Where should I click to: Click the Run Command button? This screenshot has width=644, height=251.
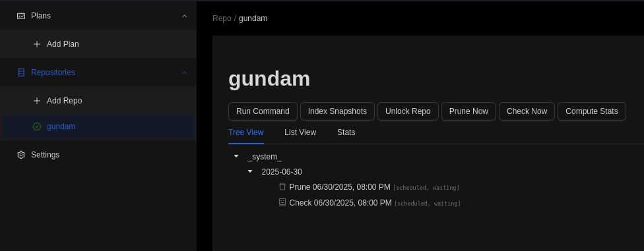(x=263, y=111)
